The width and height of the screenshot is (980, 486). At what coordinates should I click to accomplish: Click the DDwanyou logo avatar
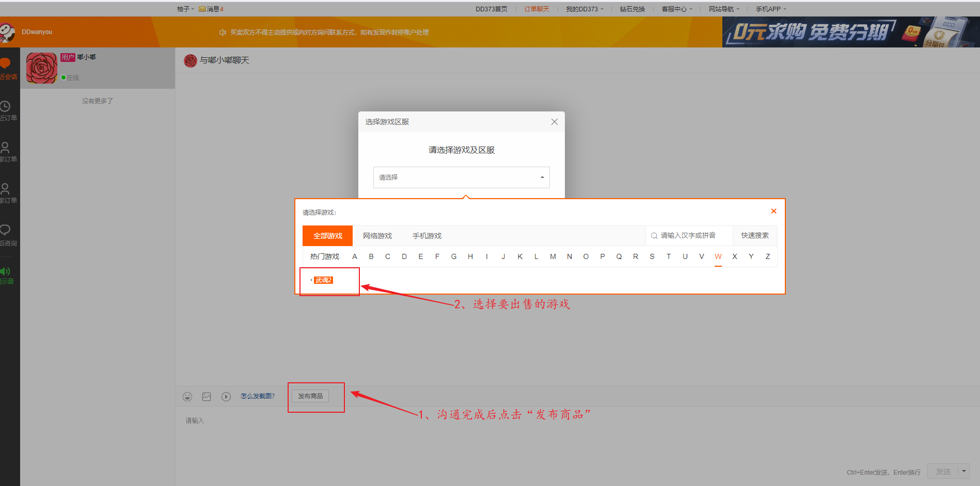tap(7, 32)
